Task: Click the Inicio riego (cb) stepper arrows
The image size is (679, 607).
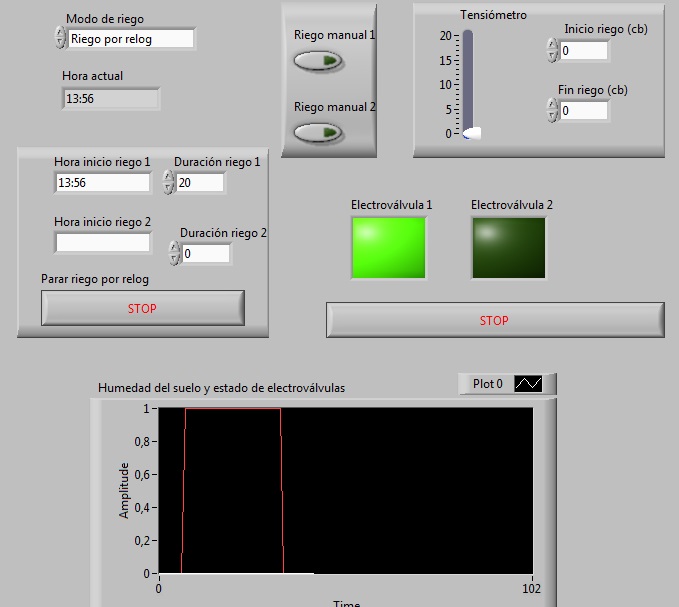Action: point(552,50)
